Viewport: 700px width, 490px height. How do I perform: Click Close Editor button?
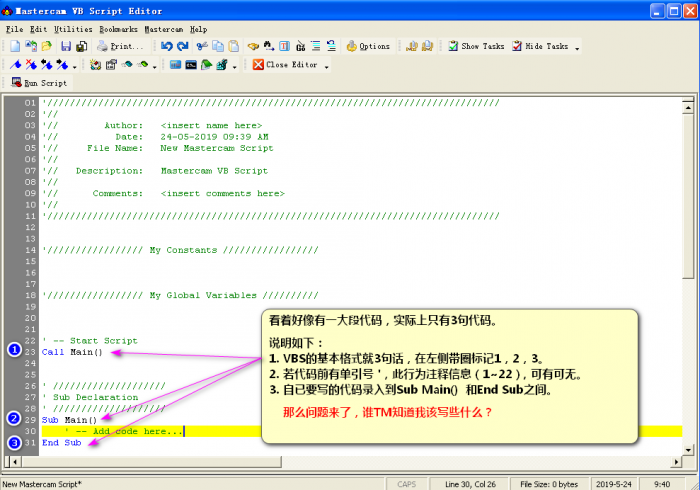click(285, 65)
